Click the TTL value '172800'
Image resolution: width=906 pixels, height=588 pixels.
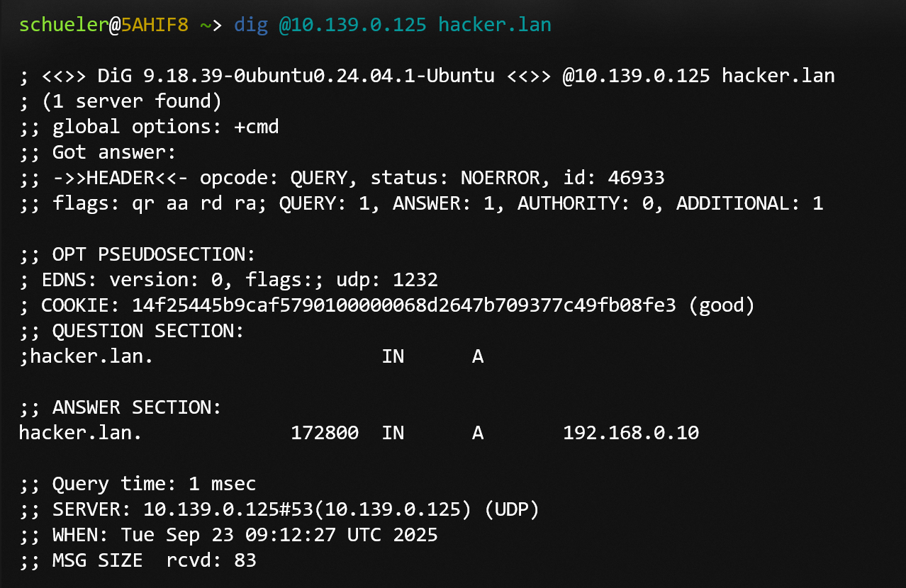click(324, 433)
